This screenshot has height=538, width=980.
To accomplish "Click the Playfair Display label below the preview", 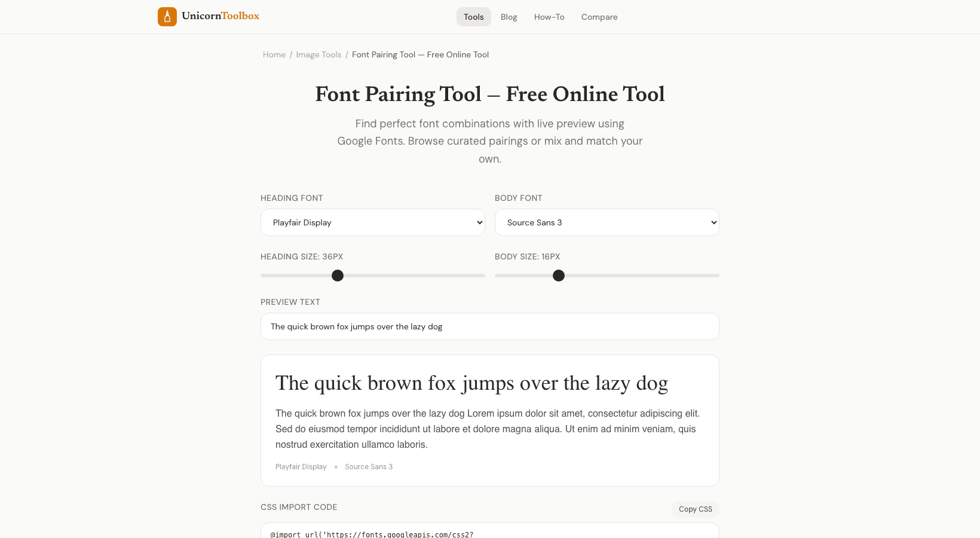I will (x=301, y=467).
